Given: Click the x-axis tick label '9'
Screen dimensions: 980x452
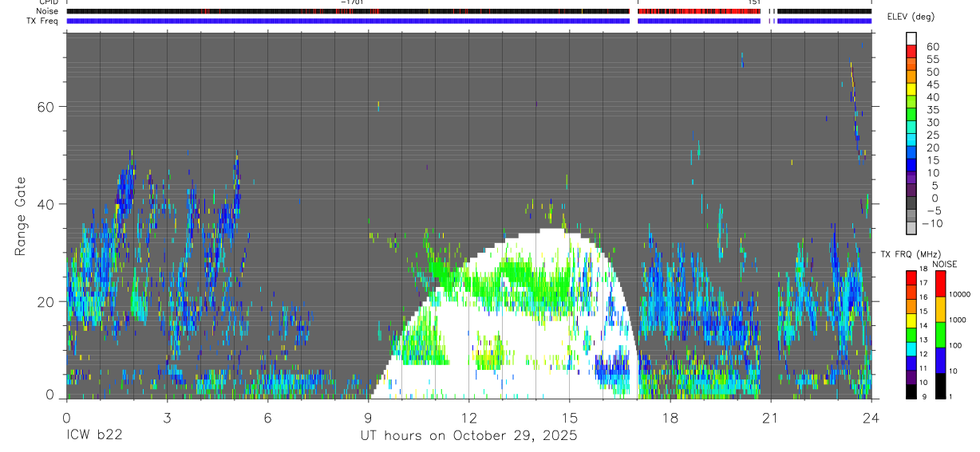Looking at the screenshot, I should 368,418.
